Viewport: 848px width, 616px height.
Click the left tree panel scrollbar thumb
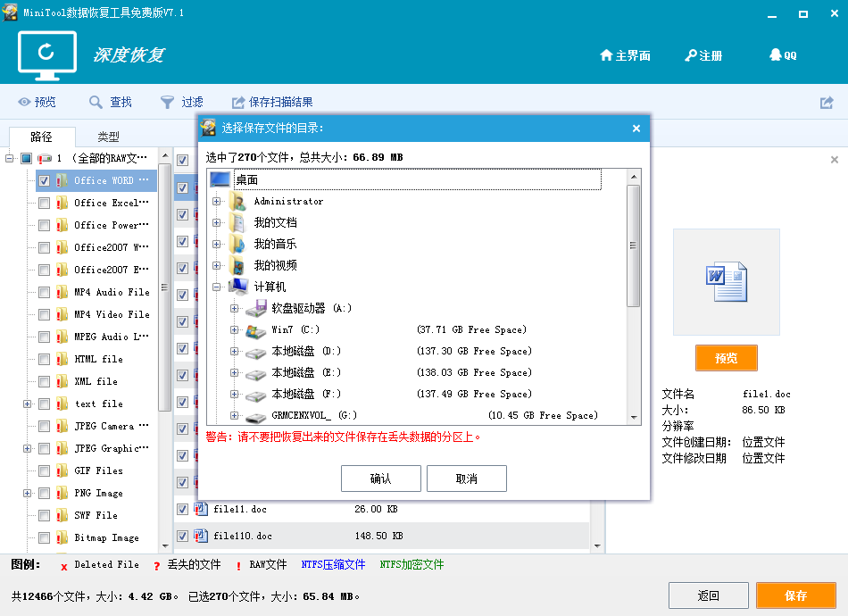(164, 287)
